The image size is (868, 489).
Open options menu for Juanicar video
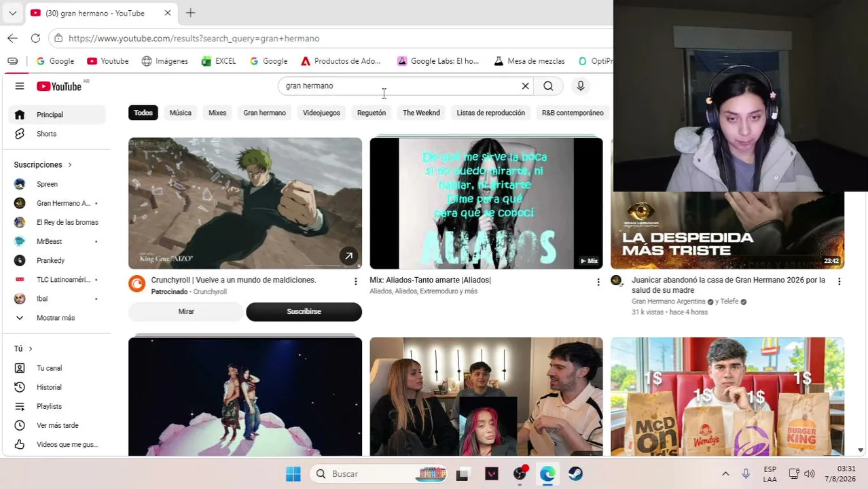(839, 281)
